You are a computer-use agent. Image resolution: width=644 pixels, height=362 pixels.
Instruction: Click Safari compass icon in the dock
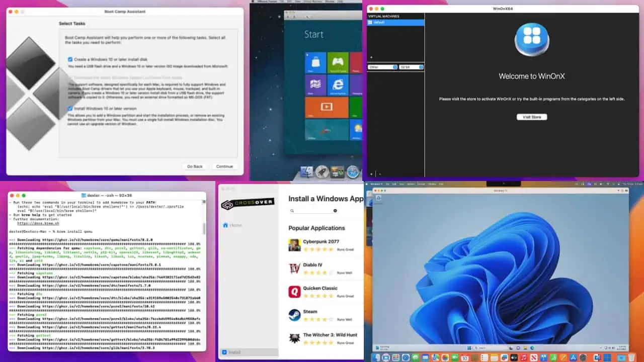coord(353,172)
